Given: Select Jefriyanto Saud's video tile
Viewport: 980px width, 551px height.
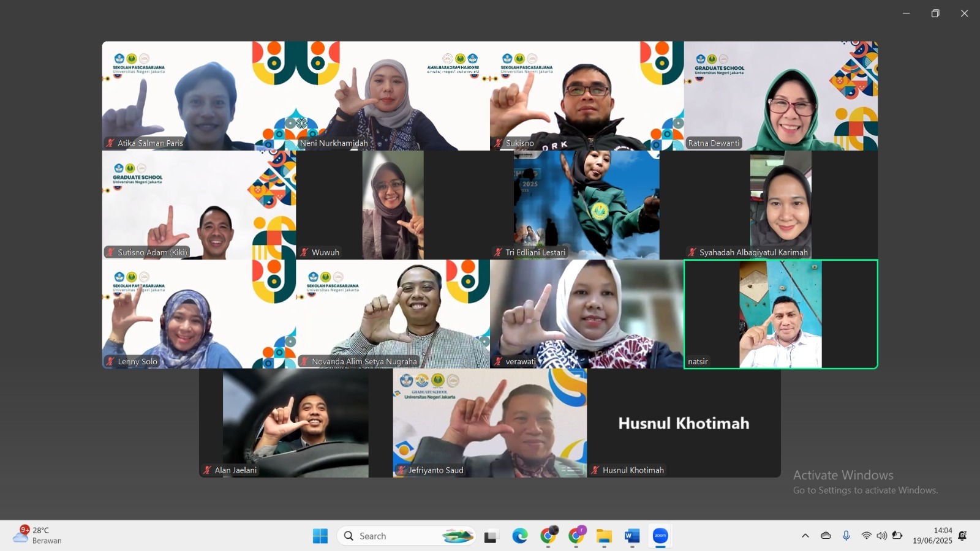Looking at the screenshot, I should tap(489, 423).
